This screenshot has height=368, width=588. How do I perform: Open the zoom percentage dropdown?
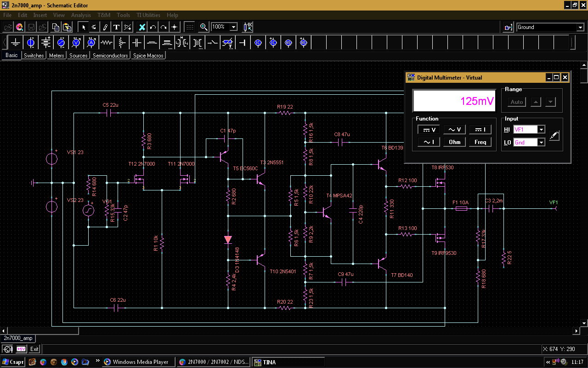pyautogui.click(x=233, y=27)
